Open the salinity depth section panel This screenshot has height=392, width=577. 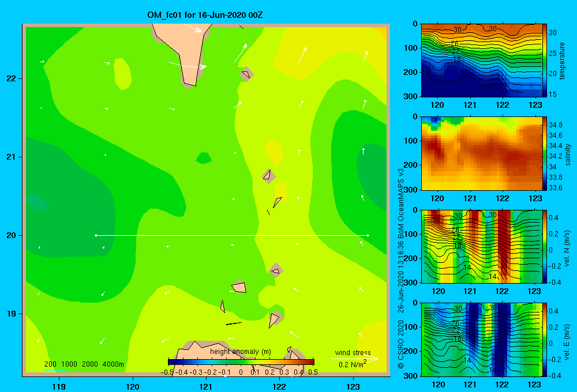[481, 153]
